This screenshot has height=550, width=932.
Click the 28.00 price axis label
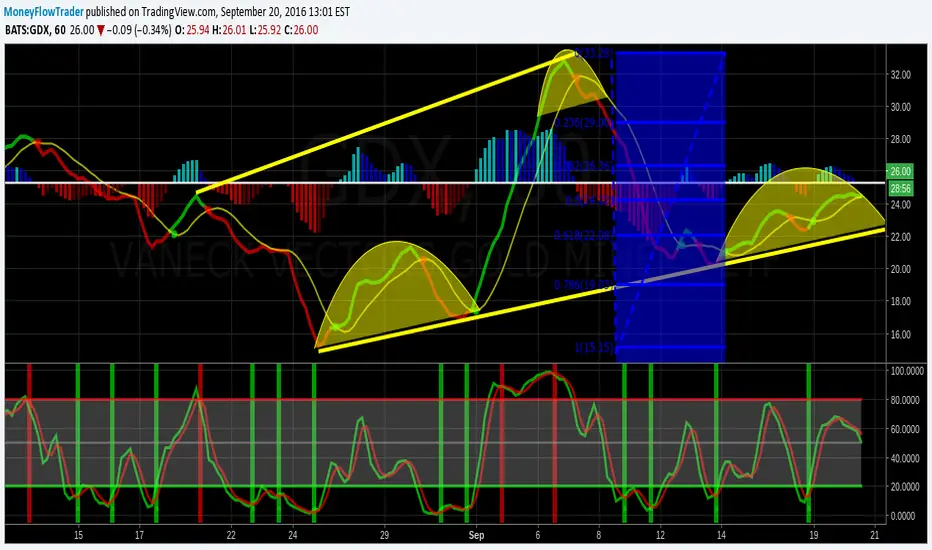click(900, 139)
